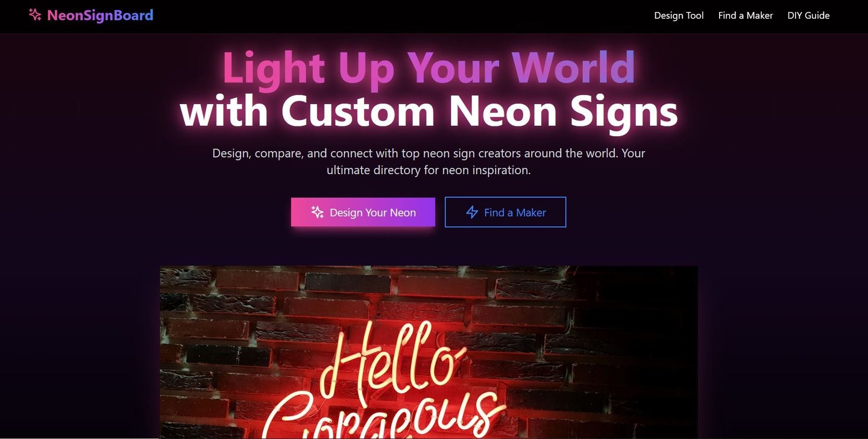The image size is (868, 439).
Task: Click the 'Light Up Your World' gradient headline
Action: point(429,67)
